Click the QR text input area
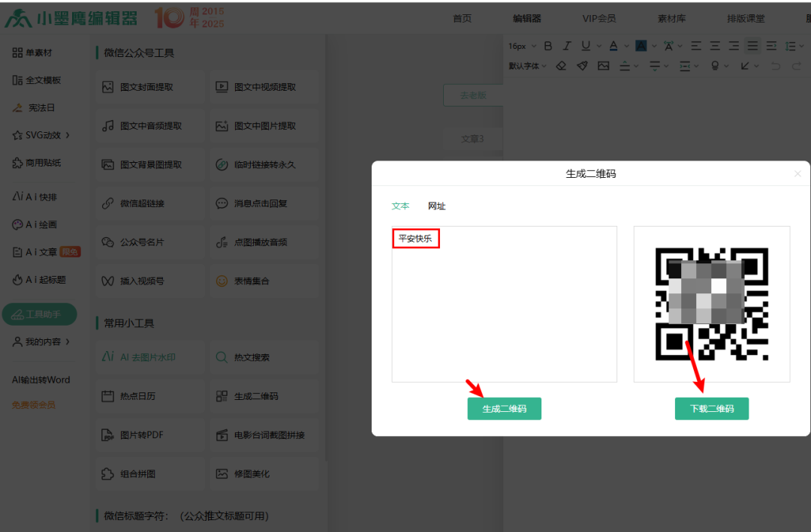811x532 pixels. click(504, 315)
